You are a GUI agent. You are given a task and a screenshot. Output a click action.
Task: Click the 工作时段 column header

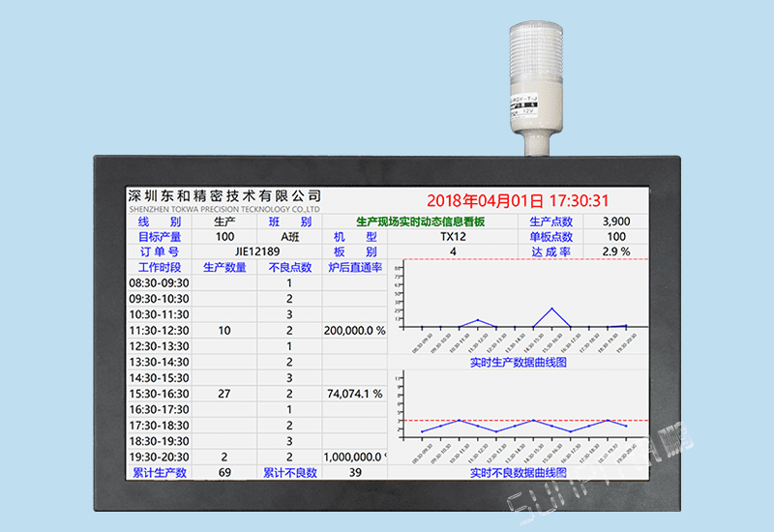pyautogui.click(x=160, y=267)
